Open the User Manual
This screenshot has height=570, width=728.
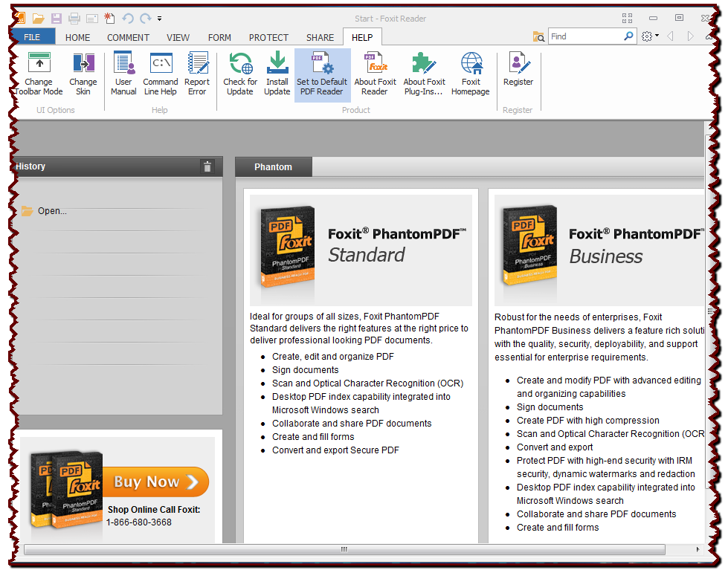(123, 74)
